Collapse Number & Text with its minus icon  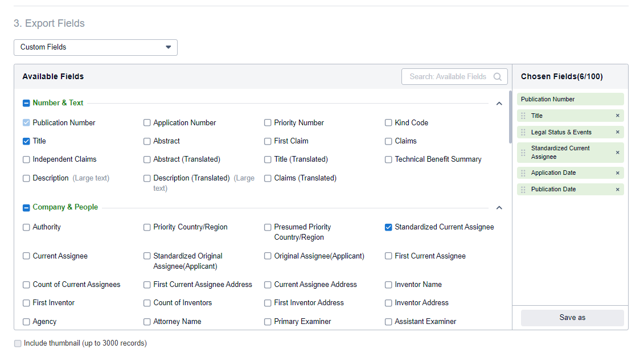(x=26, y=103)
